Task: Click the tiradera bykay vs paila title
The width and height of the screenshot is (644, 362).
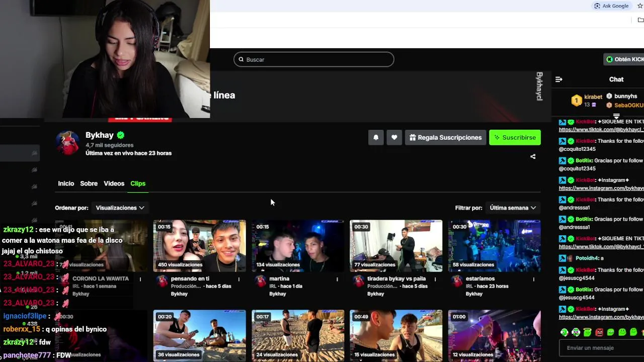Action: [396, 279]
